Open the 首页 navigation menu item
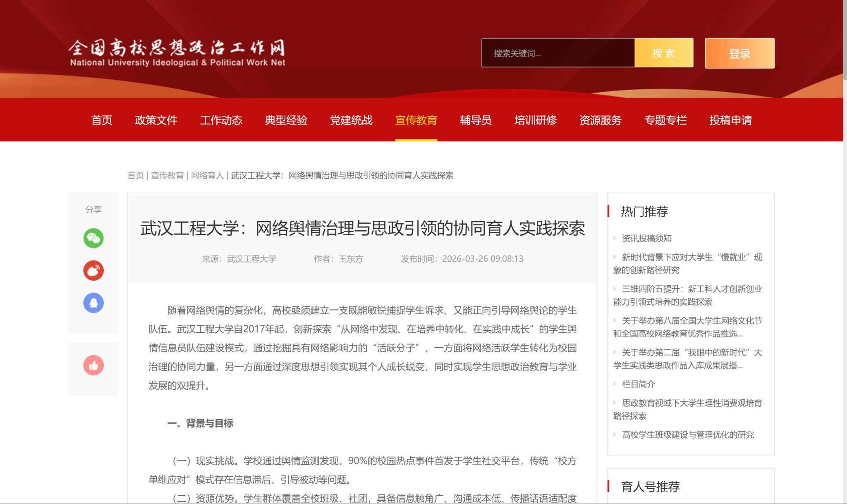Viewport: 847px width, 504px height. 102,120
